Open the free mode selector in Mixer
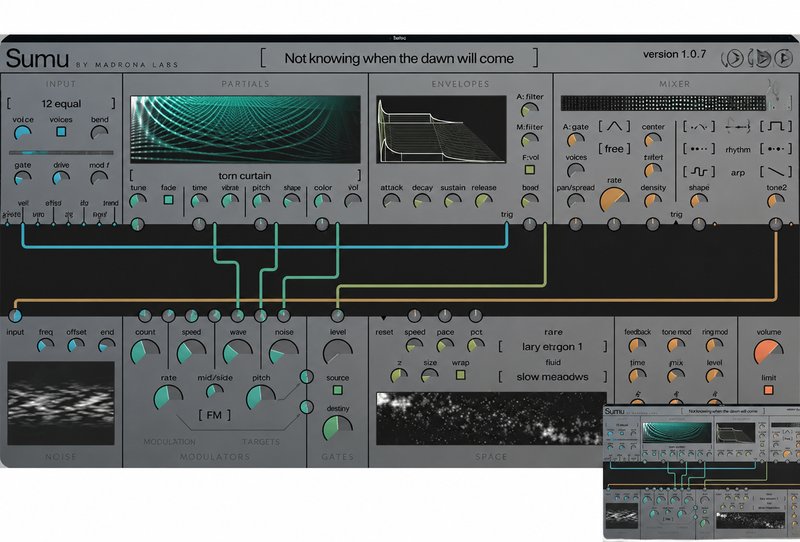The height and width of the screenshot is (542, 800). 614,149
